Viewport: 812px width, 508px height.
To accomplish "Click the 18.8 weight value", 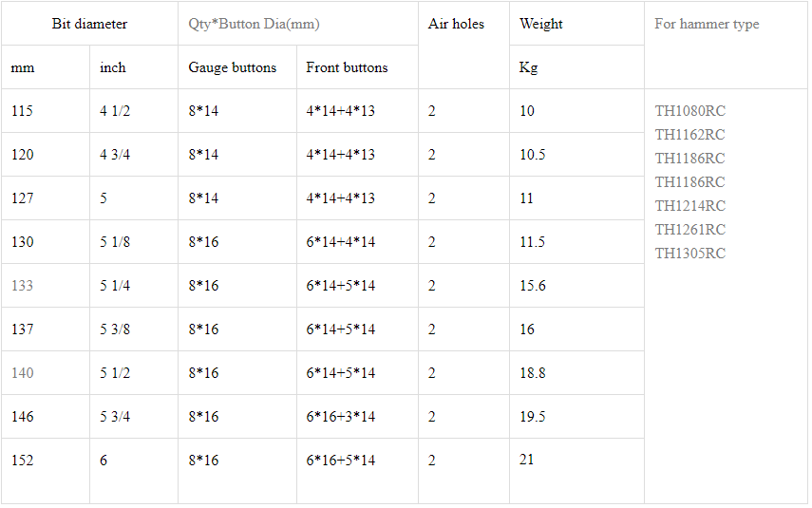I will [533, 373].
